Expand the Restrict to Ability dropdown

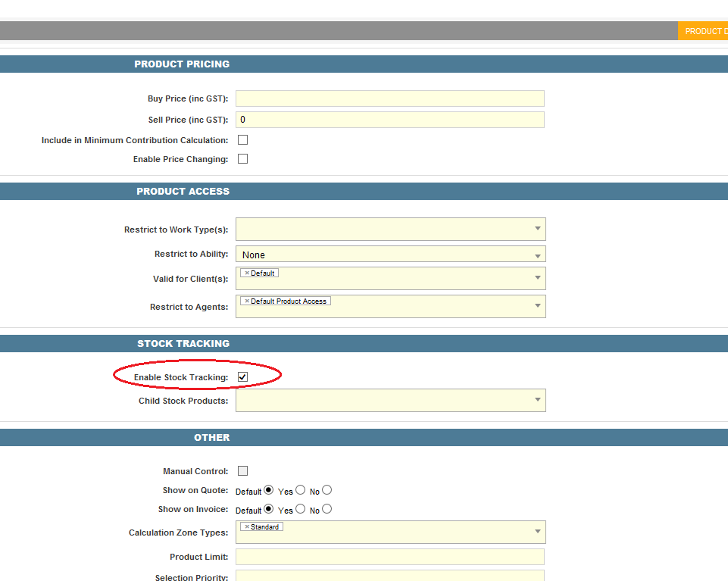[x=537, y=255]
